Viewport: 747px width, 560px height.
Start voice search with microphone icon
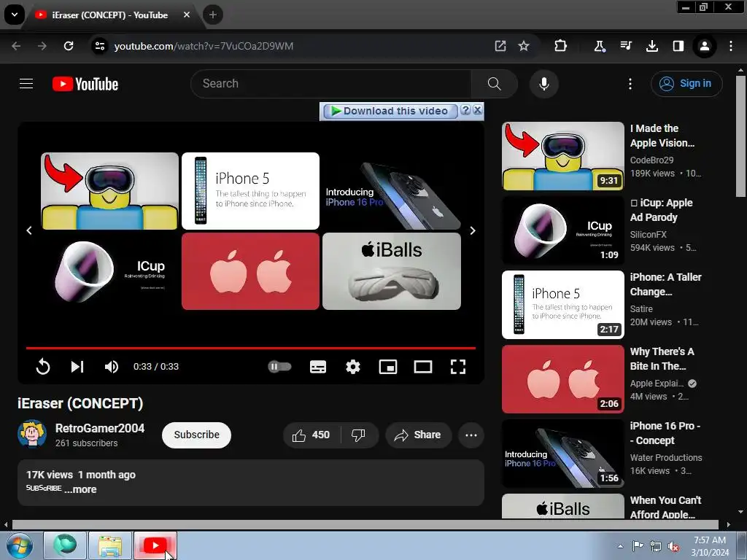(x=543, y=84)
